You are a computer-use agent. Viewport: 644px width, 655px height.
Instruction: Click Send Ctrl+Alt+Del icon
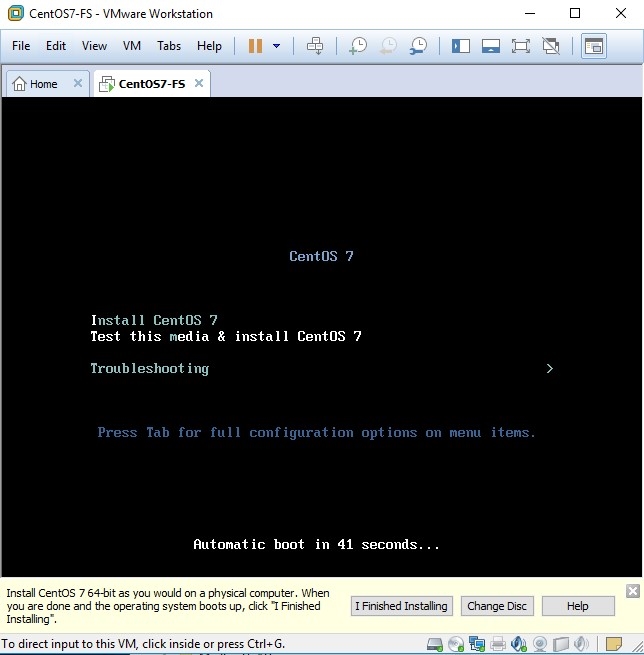tap(315, 46)
